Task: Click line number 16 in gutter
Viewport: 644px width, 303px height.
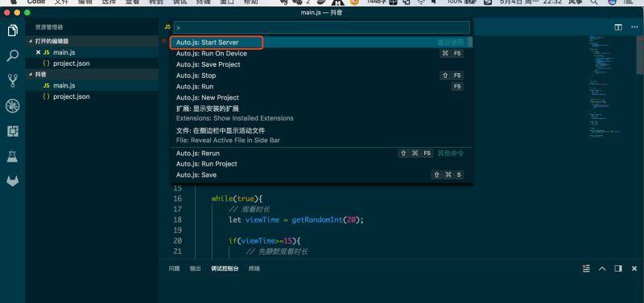Action: click(x=177, y=199)
